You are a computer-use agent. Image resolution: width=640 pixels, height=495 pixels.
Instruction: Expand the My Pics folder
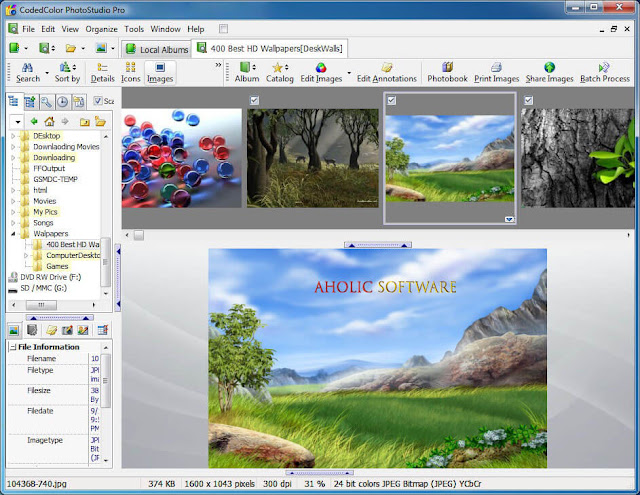click(x=13, y=212)
